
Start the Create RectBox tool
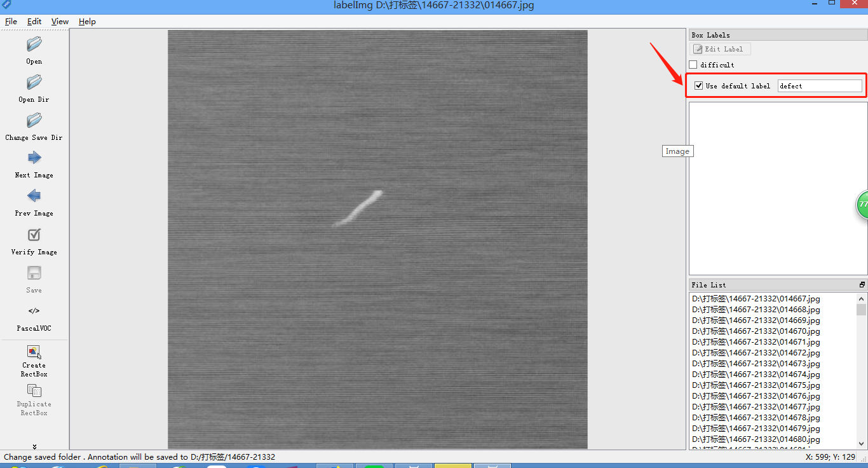pyautogui.click(x=34, y=352)
